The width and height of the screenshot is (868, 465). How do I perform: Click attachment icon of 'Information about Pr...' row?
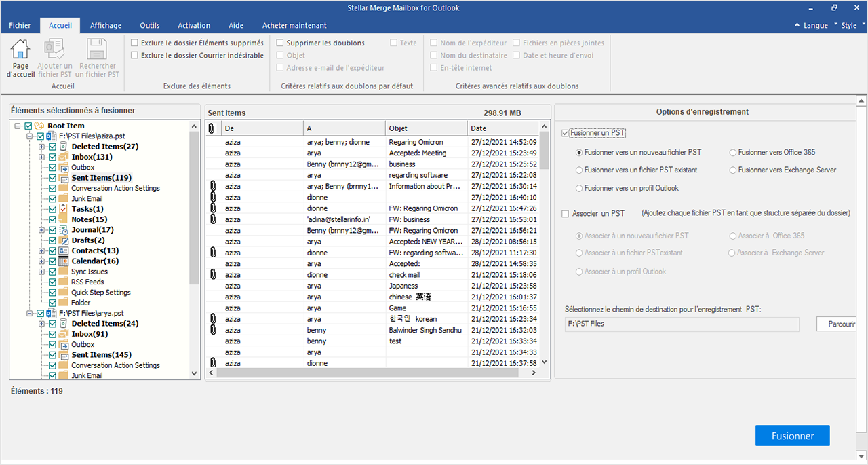212,186
